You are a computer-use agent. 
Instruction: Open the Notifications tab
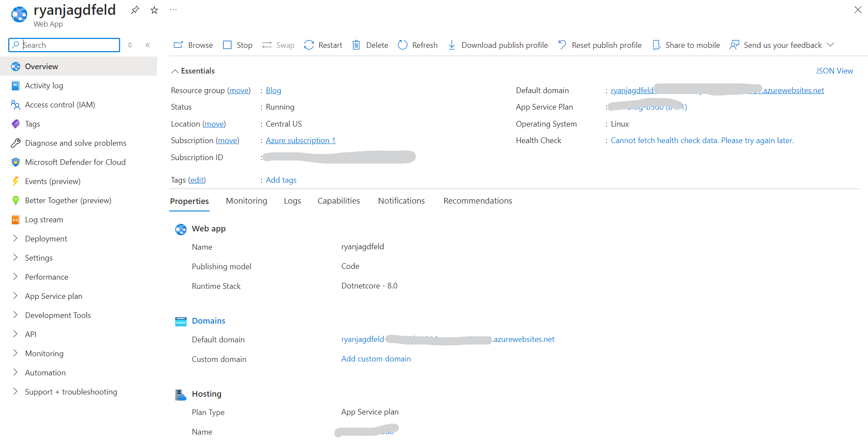pyautogui.click(x=401, y=201)
